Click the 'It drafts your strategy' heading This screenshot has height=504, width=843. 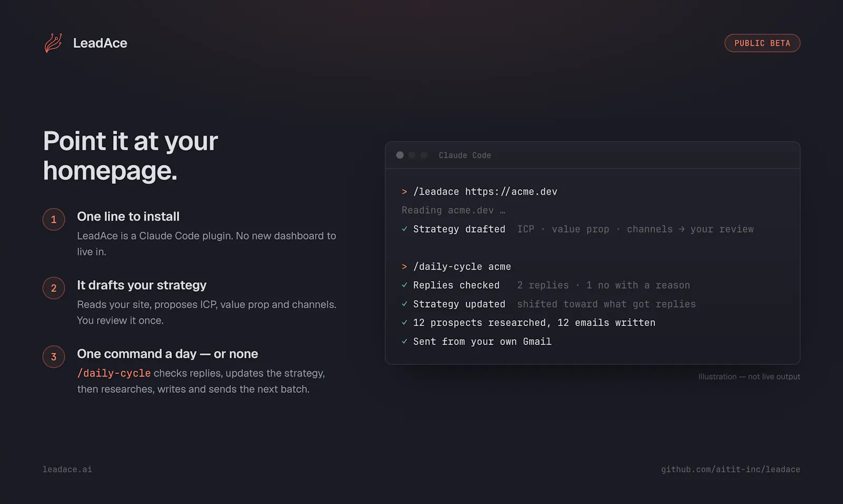[x=142, y=285]
